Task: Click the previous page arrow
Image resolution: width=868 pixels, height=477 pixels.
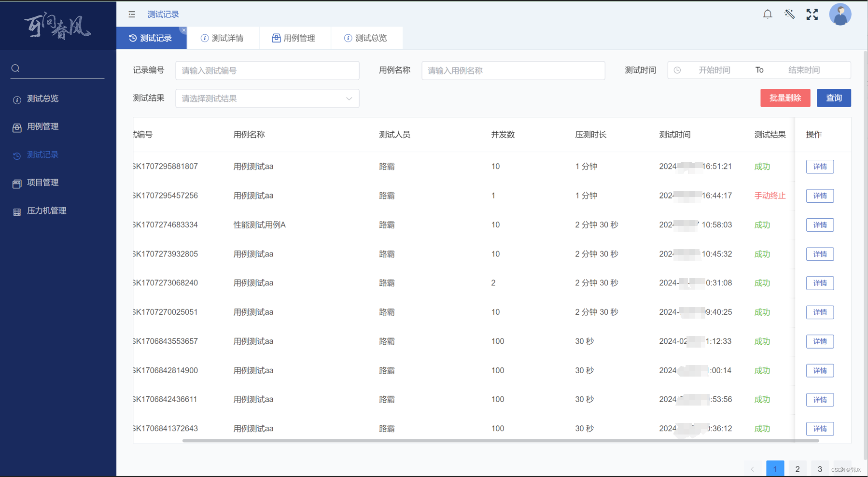Action: (x=752, y=469)
